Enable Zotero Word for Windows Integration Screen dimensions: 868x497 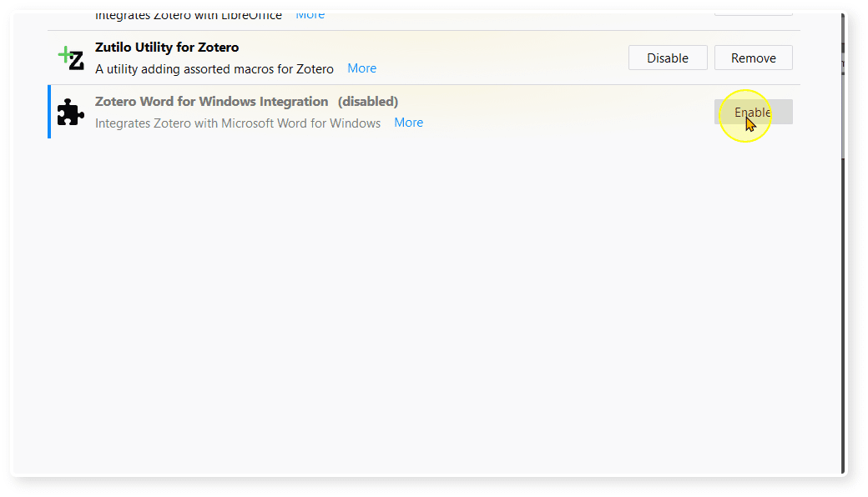tap(754, 112)
